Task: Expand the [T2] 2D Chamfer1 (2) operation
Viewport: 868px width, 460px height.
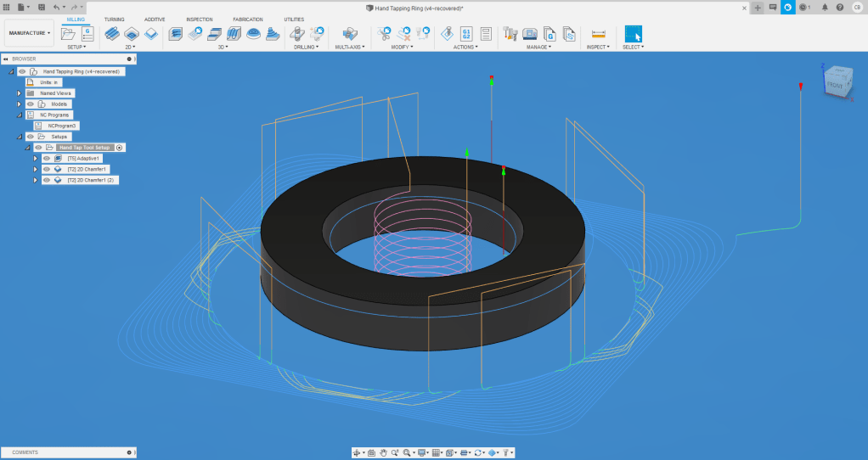Action: coord(36,180)
